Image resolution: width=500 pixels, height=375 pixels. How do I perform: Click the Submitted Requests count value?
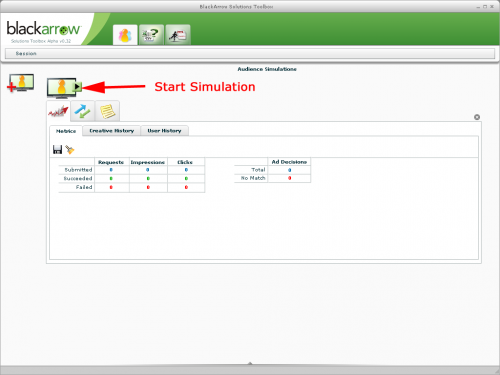111,170
